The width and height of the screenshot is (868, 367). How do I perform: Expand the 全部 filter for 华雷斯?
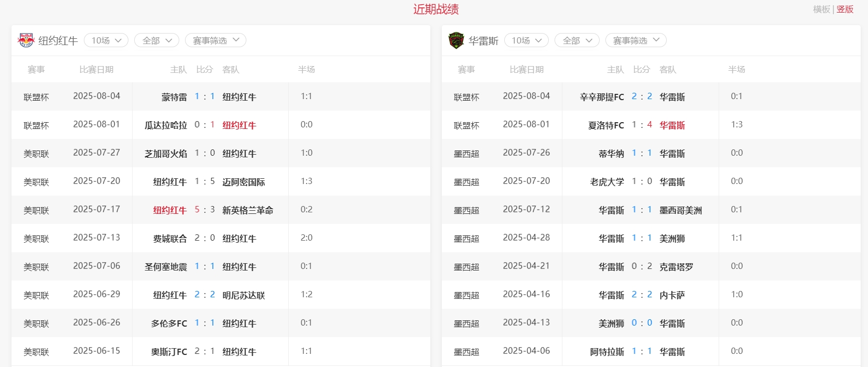[577, 40]
